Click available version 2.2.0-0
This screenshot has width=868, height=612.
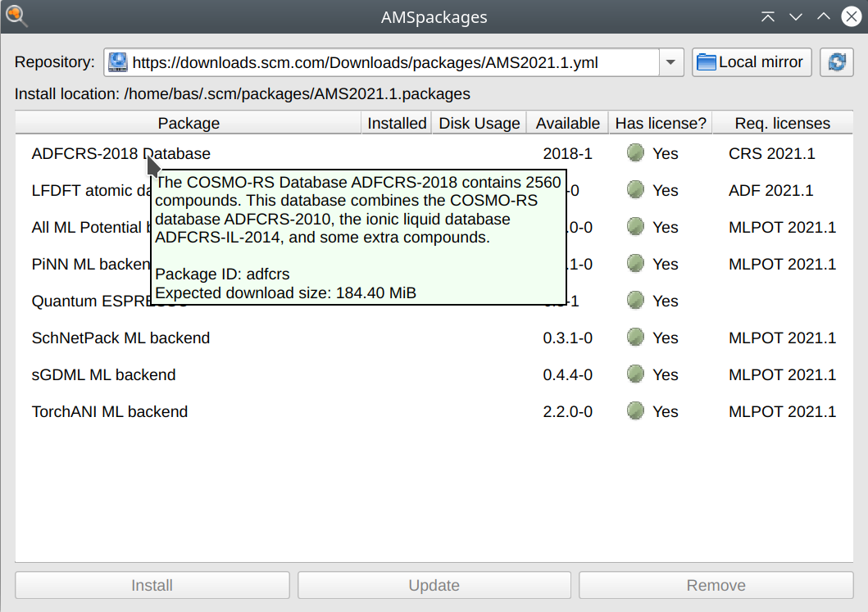[x=567, y=412]
